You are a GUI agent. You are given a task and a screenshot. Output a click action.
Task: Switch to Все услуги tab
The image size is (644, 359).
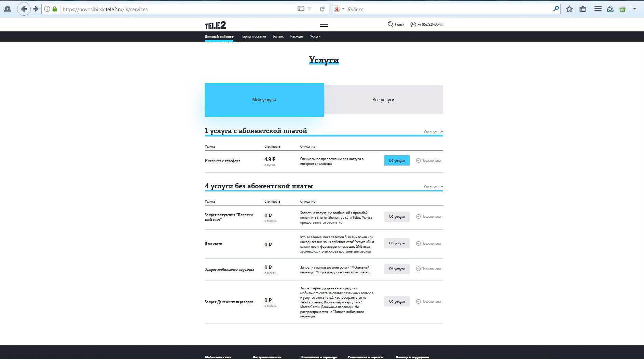pos(383,100)
